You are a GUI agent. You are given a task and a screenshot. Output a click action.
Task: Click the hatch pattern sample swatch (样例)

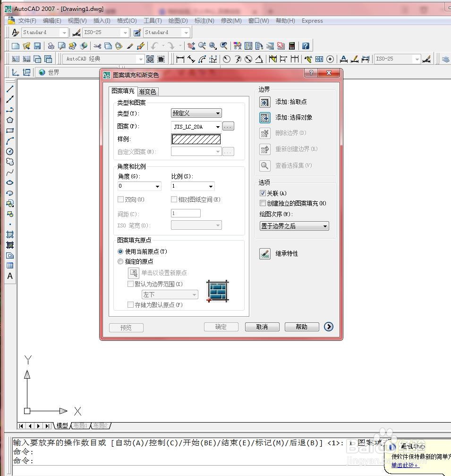click(196, 139)
